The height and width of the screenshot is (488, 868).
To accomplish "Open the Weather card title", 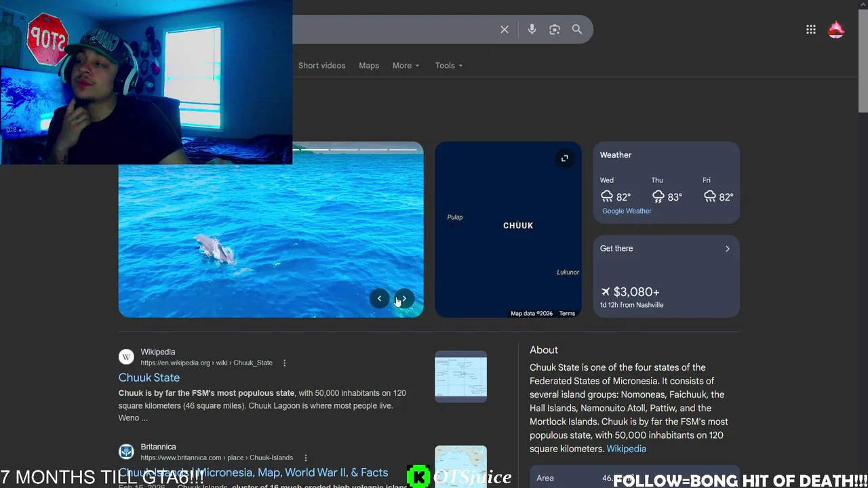I will [616, 155].
